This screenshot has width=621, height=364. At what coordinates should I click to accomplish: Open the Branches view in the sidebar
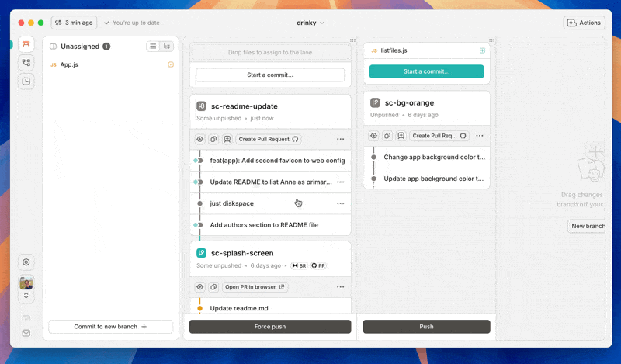(x=26, y=63)
